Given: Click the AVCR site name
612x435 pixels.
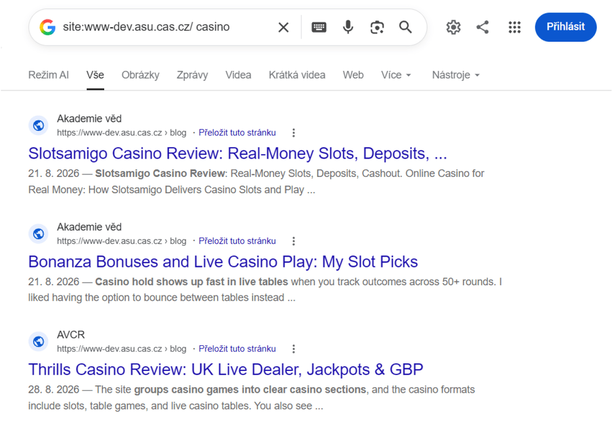Looking at the screenshot, I should point(71,335).
